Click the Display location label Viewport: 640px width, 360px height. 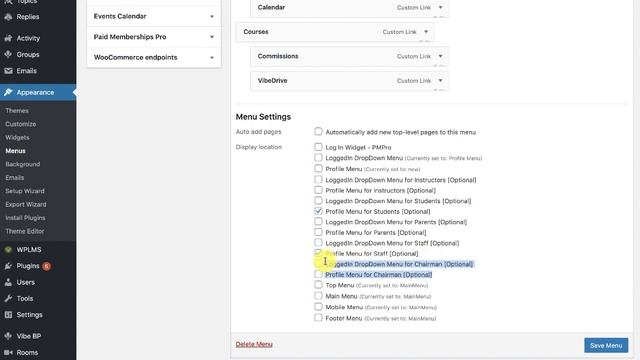[x=259, y=147]
